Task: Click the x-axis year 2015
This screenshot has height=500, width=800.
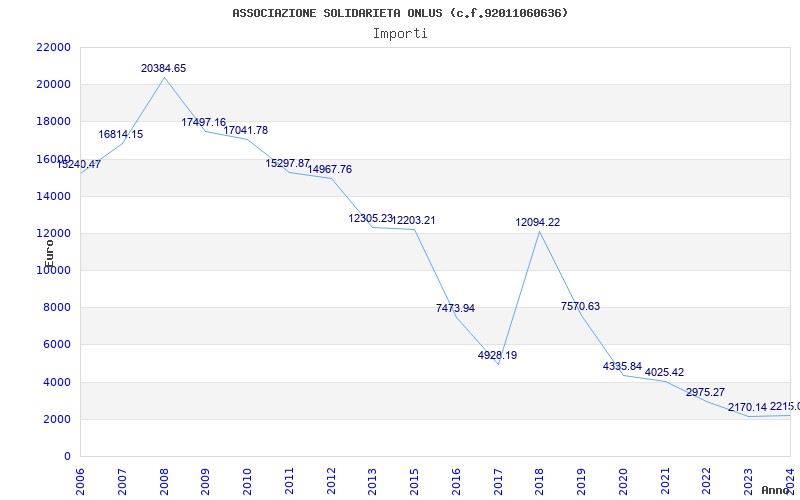Action: (x=414, y=481)
